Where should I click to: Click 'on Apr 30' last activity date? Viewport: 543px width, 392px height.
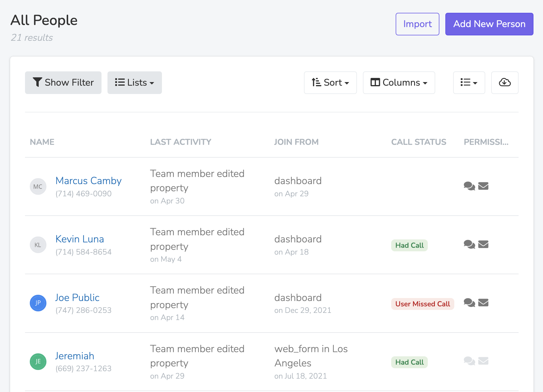[167, 201]
